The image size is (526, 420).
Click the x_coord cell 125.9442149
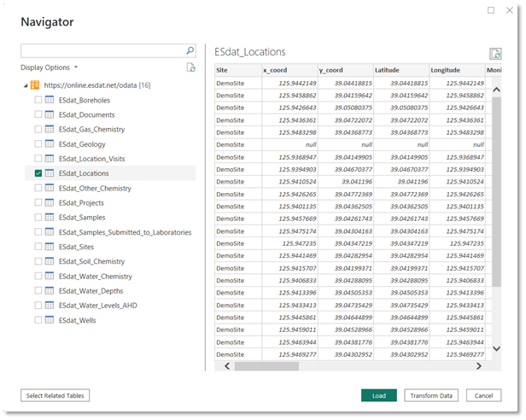click(289, 83)
